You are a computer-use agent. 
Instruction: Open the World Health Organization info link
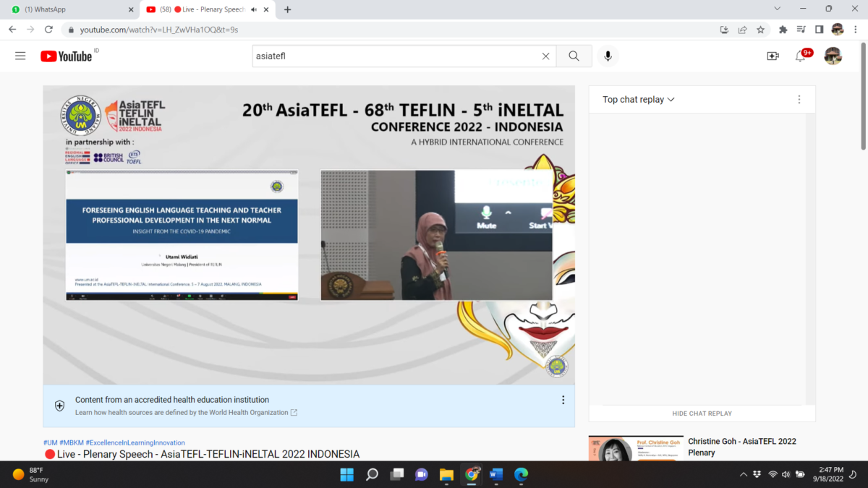pos(186,413)
